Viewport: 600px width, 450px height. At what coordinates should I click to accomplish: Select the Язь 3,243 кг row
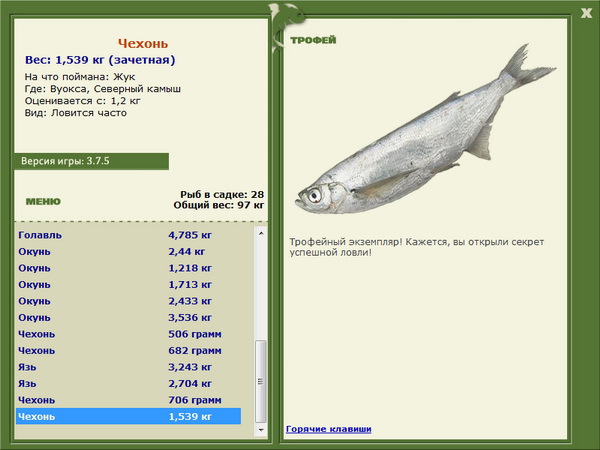(x=129, y=367)
